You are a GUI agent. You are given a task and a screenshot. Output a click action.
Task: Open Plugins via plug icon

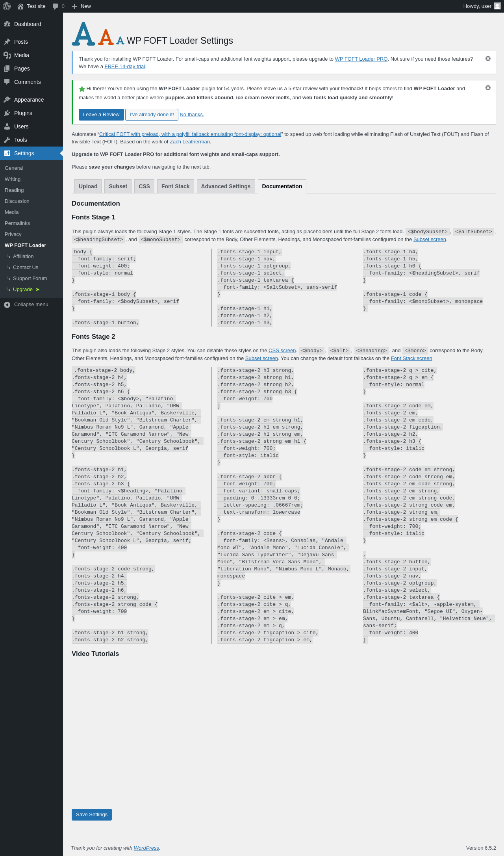click(7, 113)
